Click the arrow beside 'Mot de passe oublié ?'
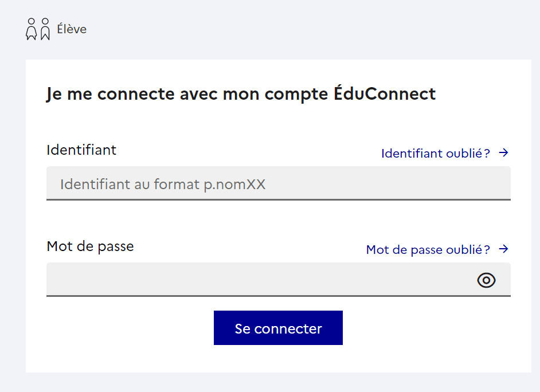540x392 pixels. 504,249
